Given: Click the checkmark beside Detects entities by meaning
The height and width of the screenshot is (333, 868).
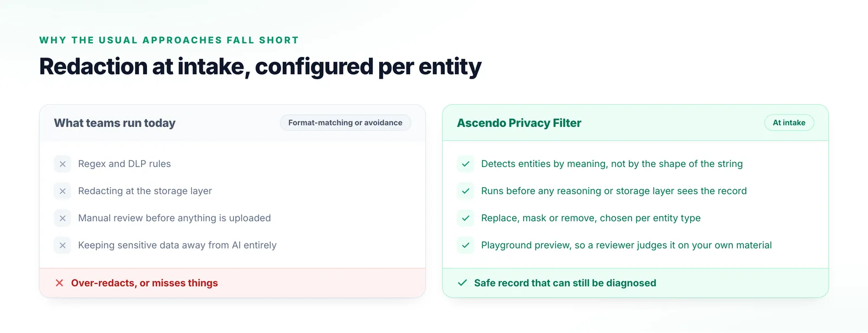Looking at the screenshot, I should coord(465,164).
